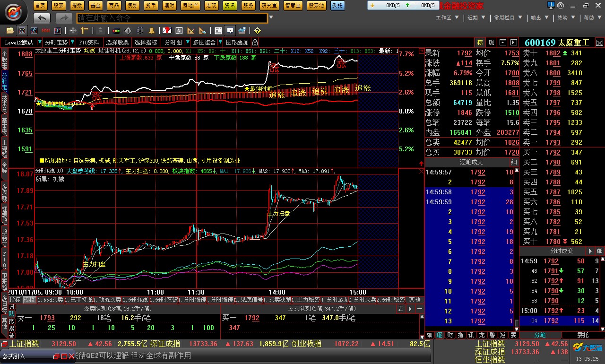The image size is (605, 364).
Task: Click the diamond exclamation alert icon
Action: pos(128,31)
